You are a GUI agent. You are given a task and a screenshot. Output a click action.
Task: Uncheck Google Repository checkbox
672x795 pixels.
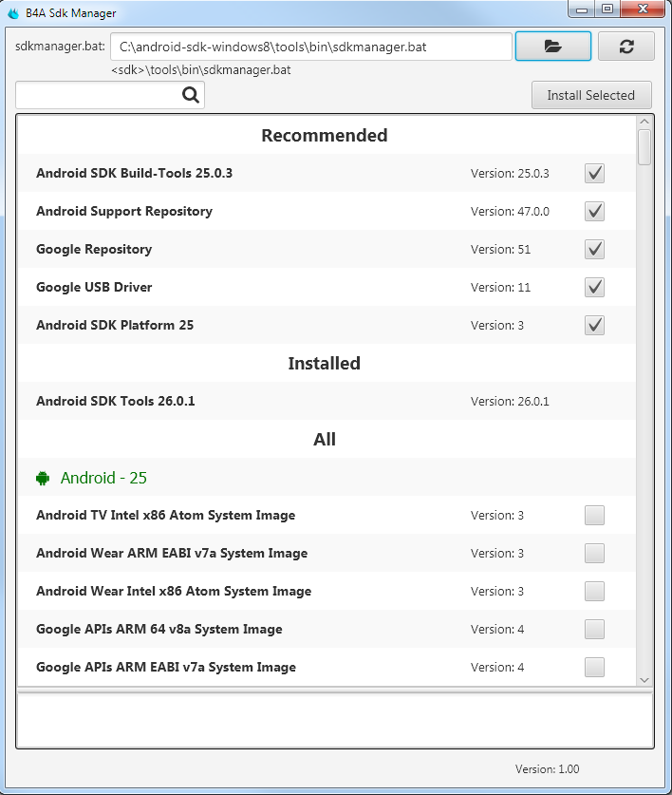594,250
